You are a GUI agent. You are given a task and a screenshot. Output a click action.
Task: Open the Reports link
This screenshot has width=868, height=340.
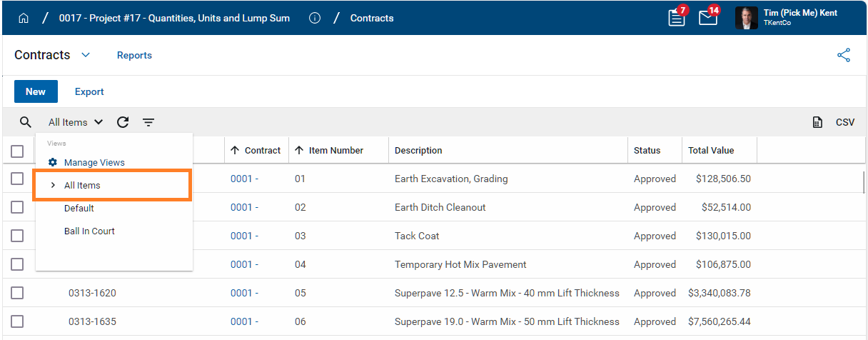tap(134, 55)
